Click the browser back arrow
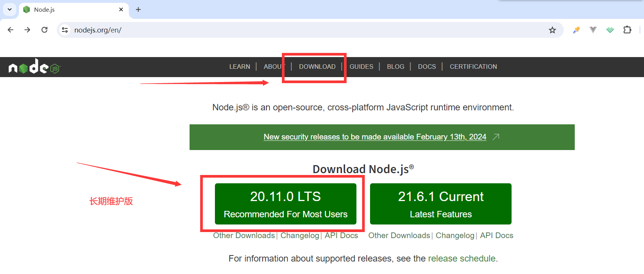The width and height of the screenshot is (644, 274). pyautogui.click(x=11, y=30)
